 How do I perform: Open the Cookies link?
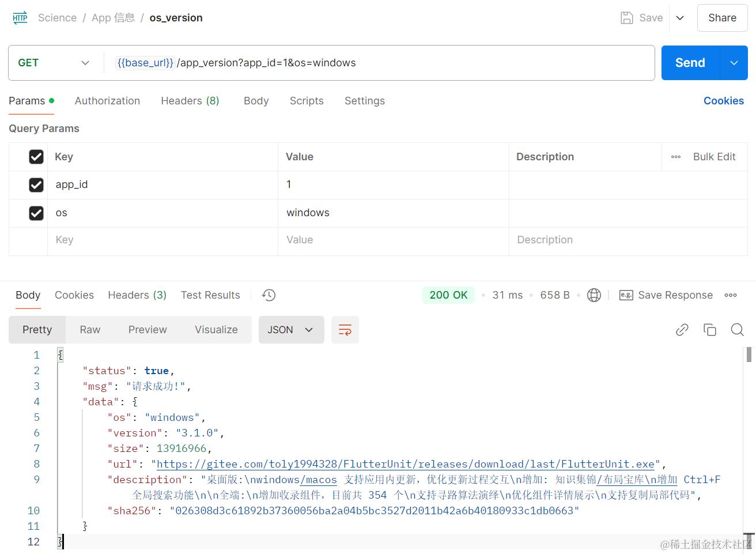(724, 101)
